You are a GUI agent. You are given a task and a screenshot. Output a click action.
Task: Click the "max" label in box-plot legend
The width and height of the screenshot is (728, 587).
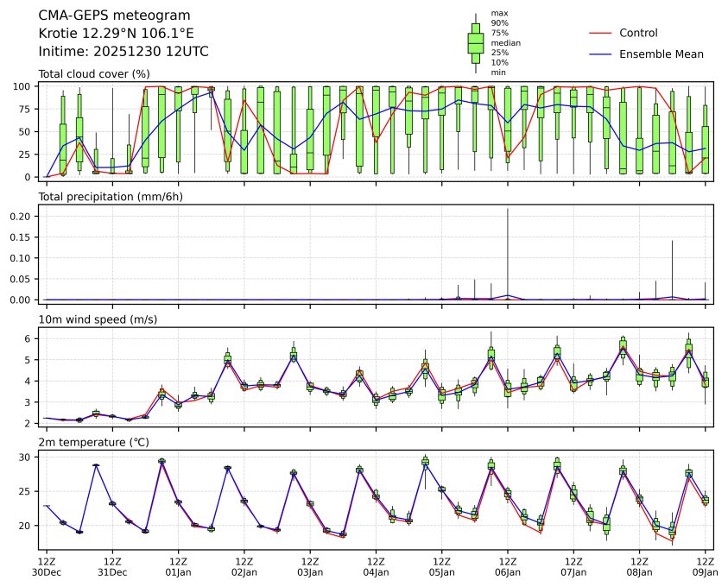[x=498, y=13]
